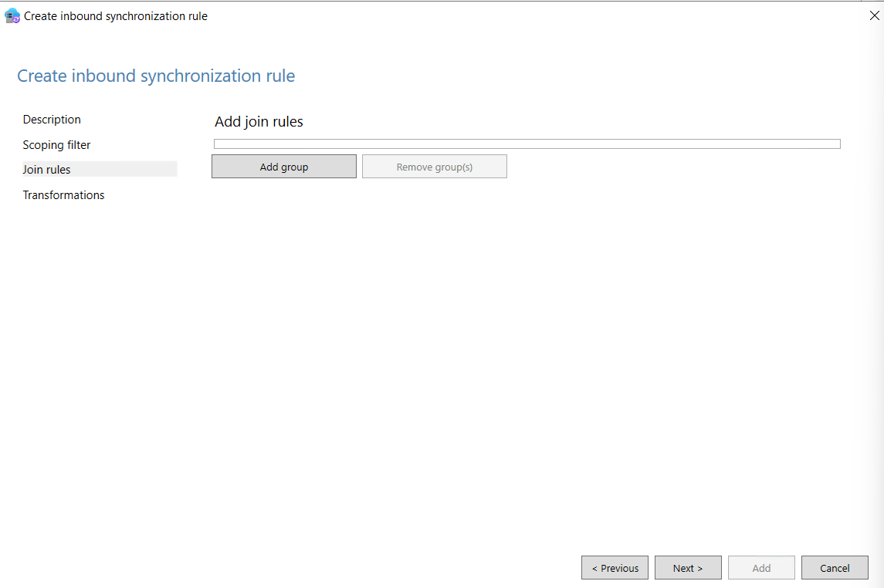Click the Add join rules heading
The image size is (884, 588).
pos(258,121)
